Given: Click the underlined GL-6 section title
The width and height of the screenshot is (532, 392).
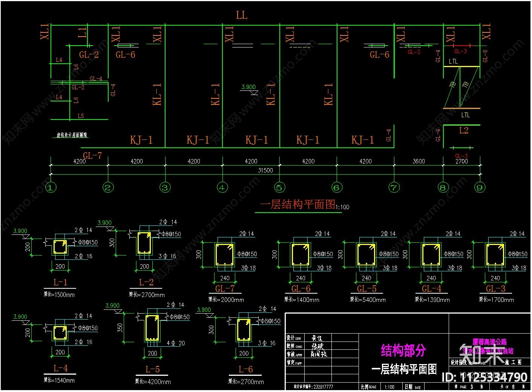Looking at the screenshot, I should click(x=301, y=289).
